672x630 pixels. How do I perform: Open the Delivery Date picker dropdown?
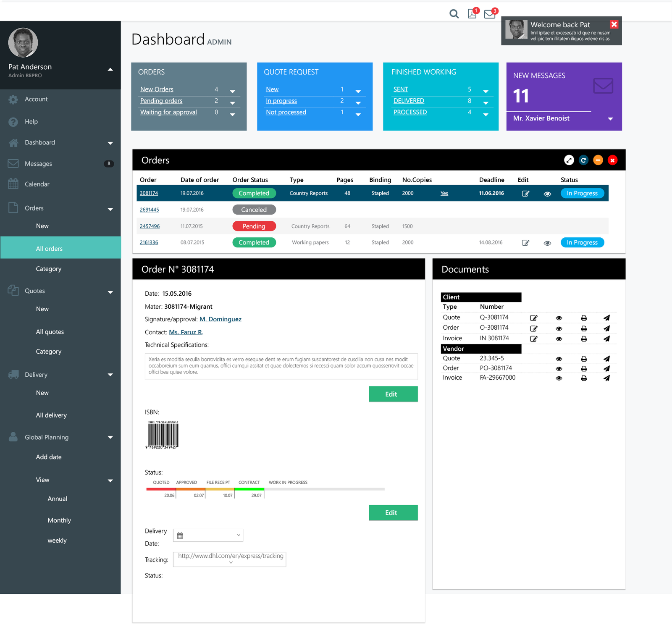(238, 535)
